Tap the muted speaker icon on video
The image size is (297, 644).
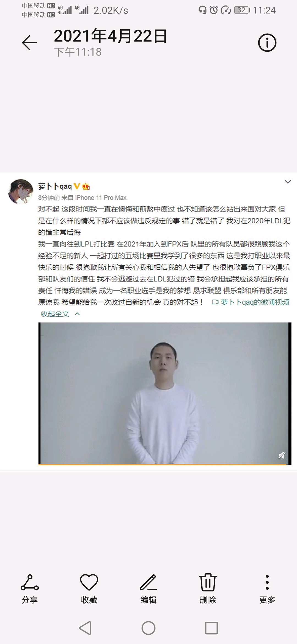pos(282,455)
